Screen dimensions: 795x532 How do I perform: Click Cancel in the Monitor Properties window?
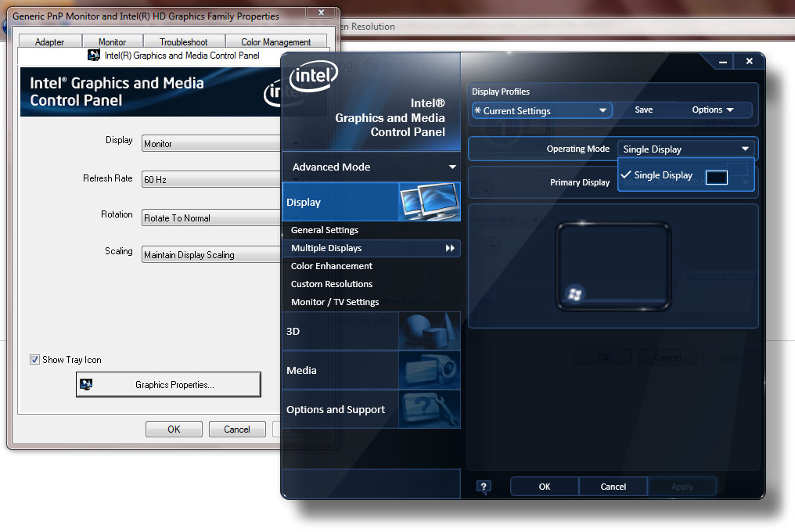pos(237,429)
